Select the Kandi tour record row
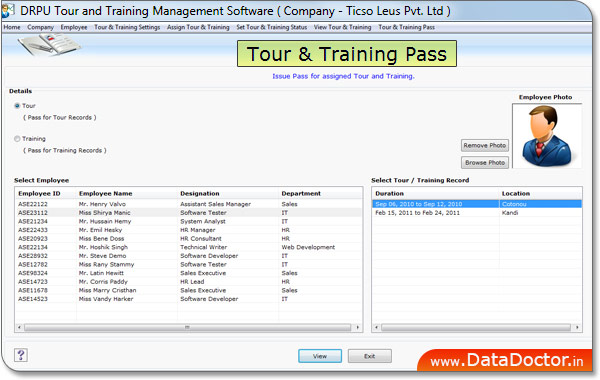The height and width of the screenshot is (380, 600). [x=477, y=213]
